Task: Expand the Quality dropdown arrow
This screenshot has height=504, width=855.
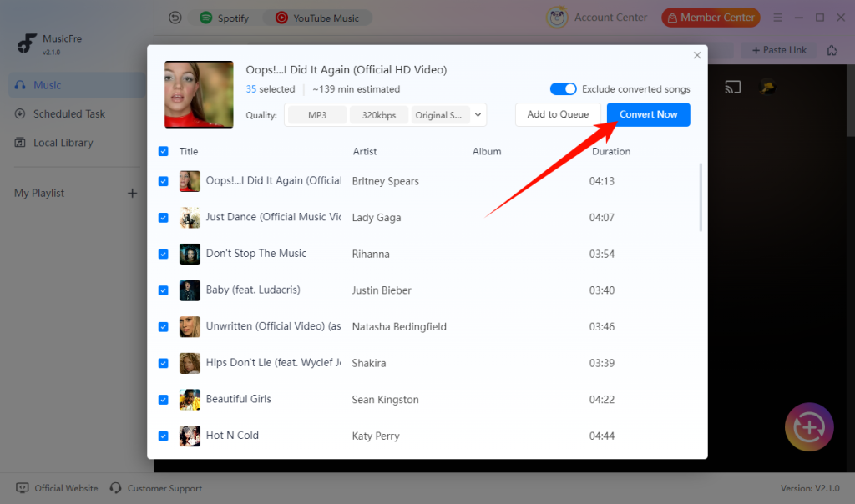Action: pyautogui.click(x=478, y=115)
